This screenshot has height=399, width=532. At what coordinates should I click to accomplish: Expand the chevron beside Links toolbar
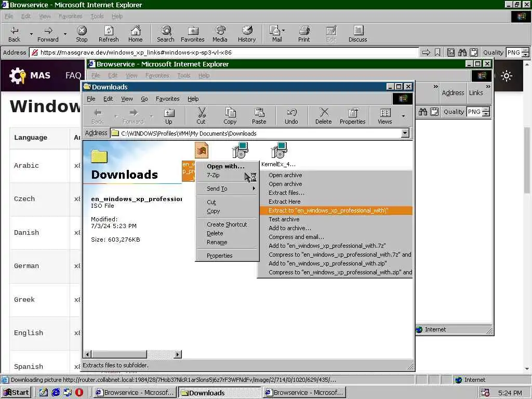pos(488,87)
